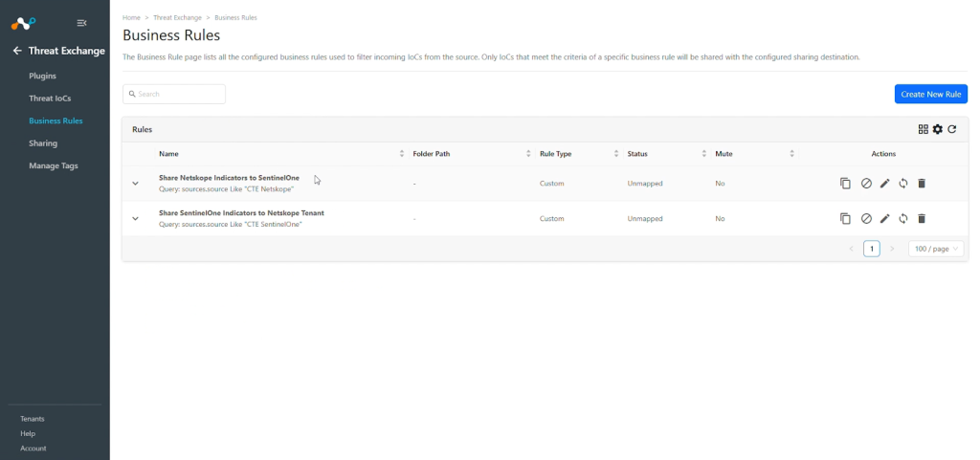Refresh the Rules table
Viewport: 980px width, 460px height.
[952, 129]
